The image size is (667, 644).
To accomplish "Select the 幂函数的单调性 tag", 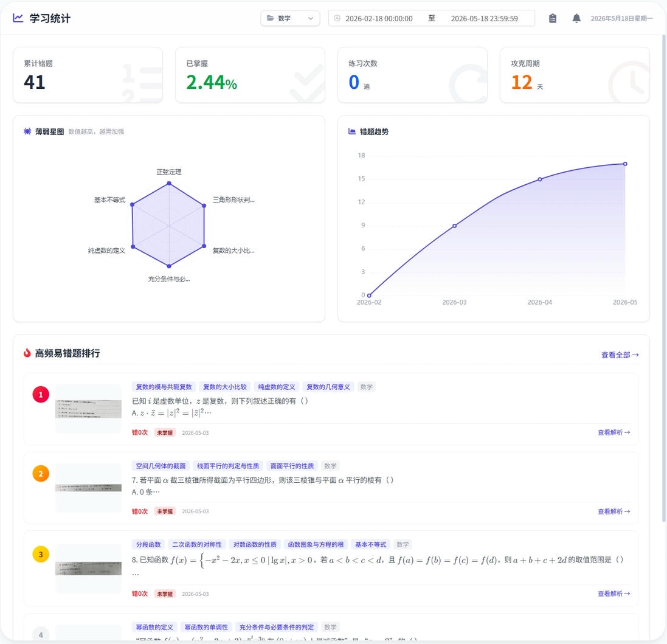I will tap(206, 627).
